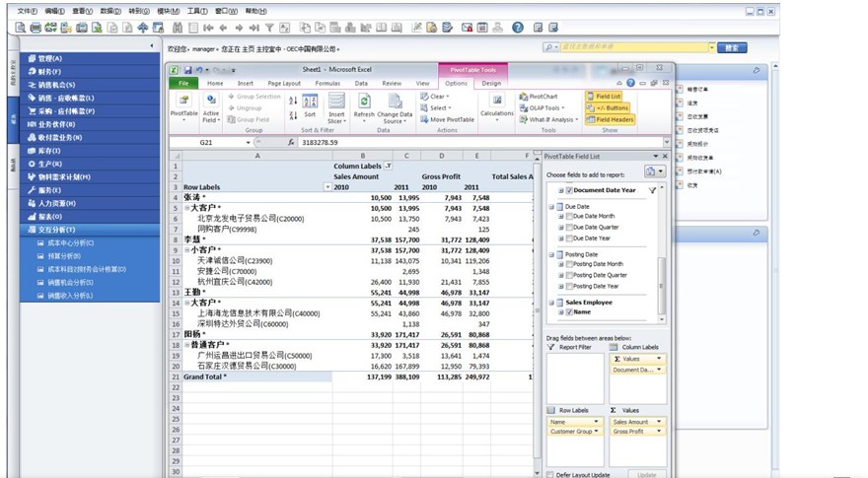
Task: Click sort descending Z to A icon
Action: pos(293,115)
